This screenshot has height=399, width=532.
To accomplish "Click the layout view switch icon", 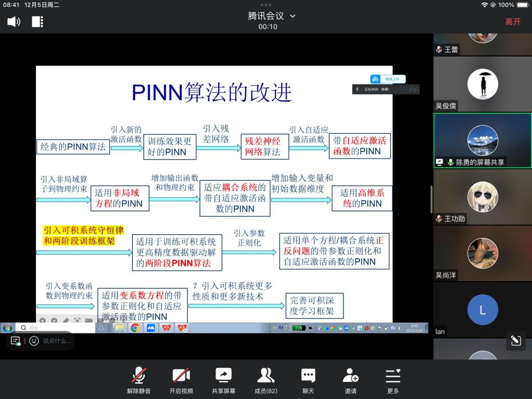I will pos(37,21).
